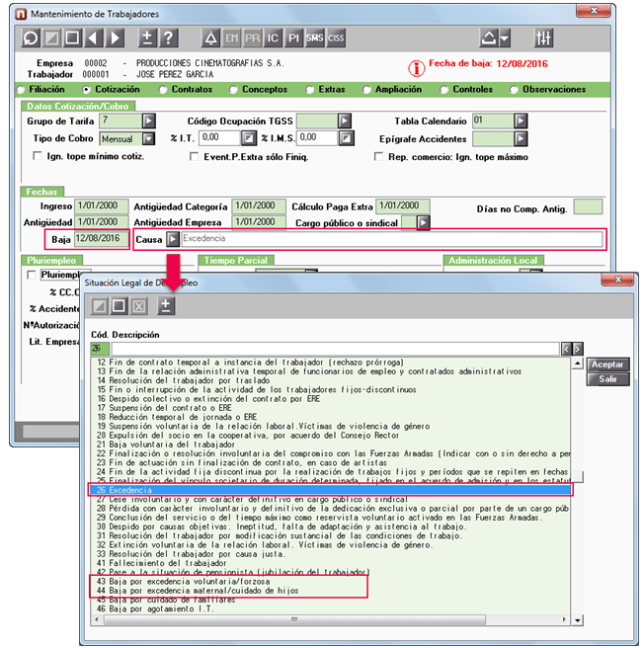Select the Cotización radio tab
The image size is (644, 648).
pyautogui.click(x=86, y=89)
